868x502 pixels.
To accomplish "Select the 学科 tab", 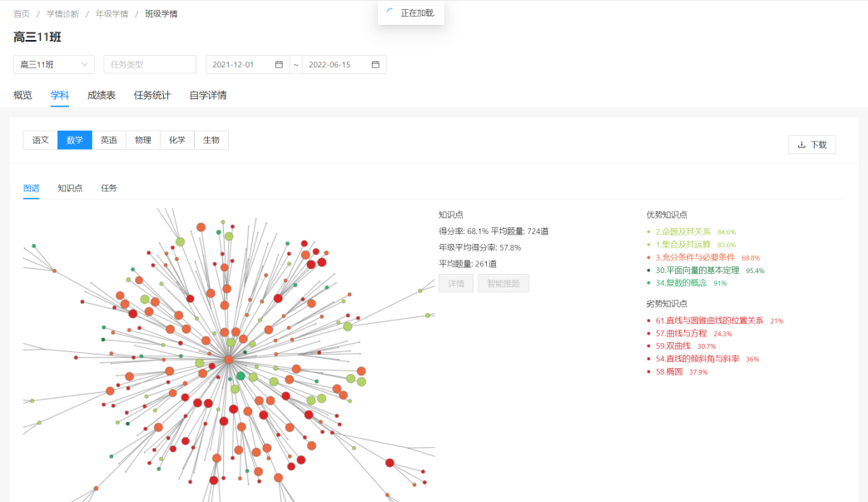I will click(60, 95).
